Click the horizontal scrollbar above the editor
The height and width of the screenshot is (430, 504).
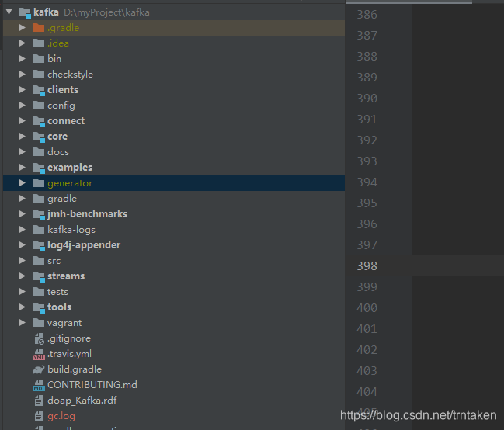click(408, 2)
